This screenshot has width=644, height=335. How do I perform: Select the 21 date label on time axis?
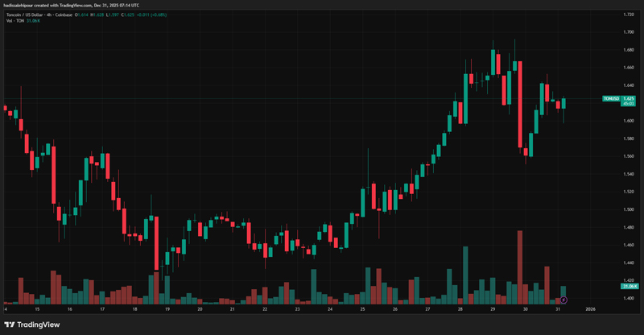(x=232, y=308)
